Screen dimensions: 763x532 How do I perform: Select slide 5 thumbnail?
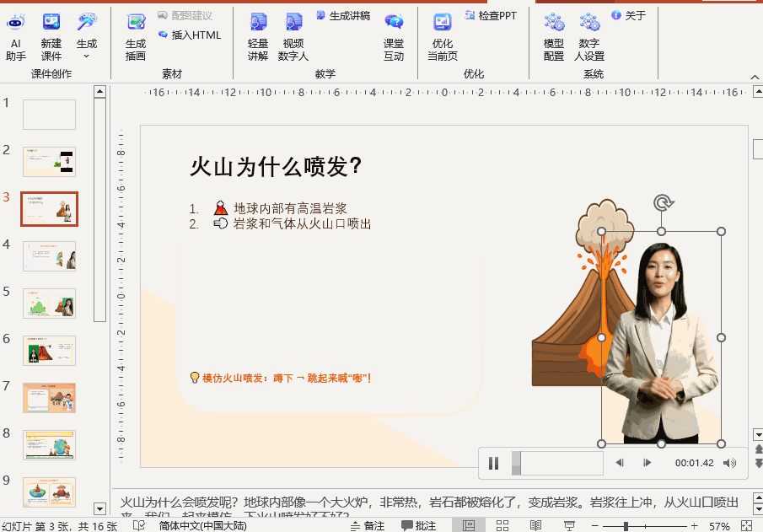tap(49, 304)
